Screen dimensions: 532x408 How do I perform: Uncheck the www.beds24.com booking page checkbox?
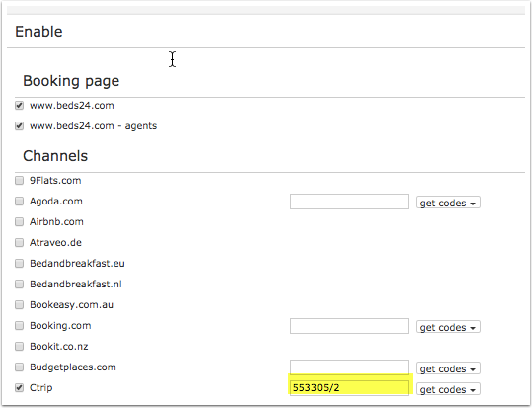(20, 106)
